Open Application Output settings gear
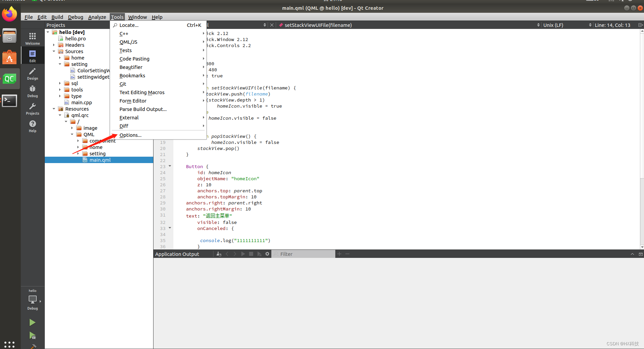Screen dimensions: 644x349 [x=267, y=254]
